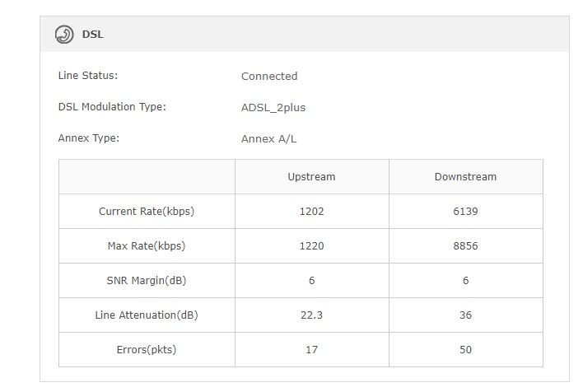
Task: Click upstream line attenuation value 22.3
Action: coord(311,315)
